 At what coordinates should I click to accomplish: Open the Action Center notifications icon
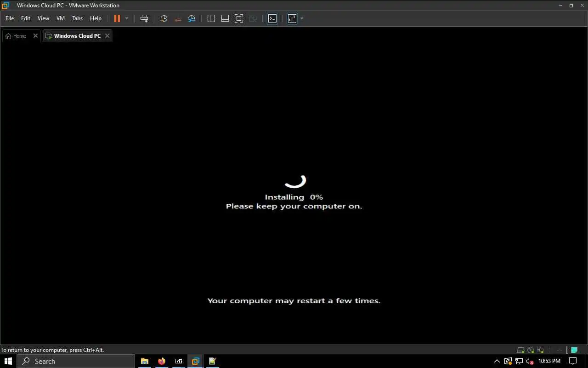tap(573, 361)
